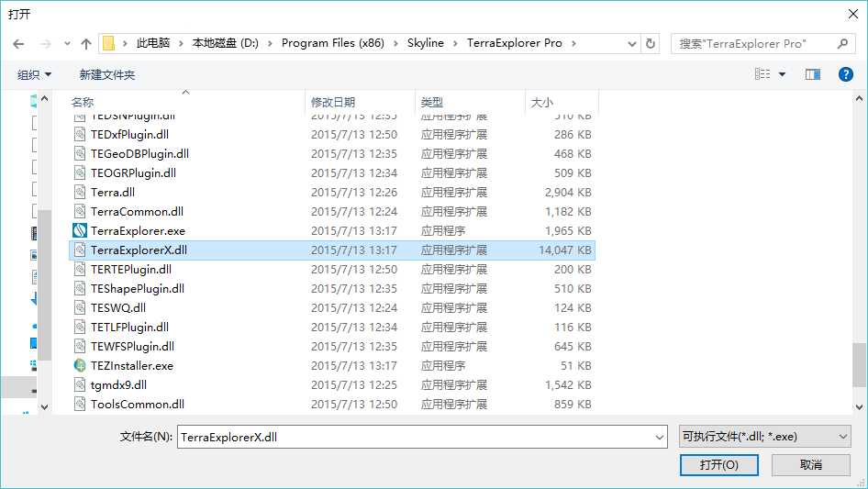Image resolution: width=868 pixels, height=489 pixels.
Task: Select the TerraExplorerX.dll file icon
Action: [x=80, y=250]
